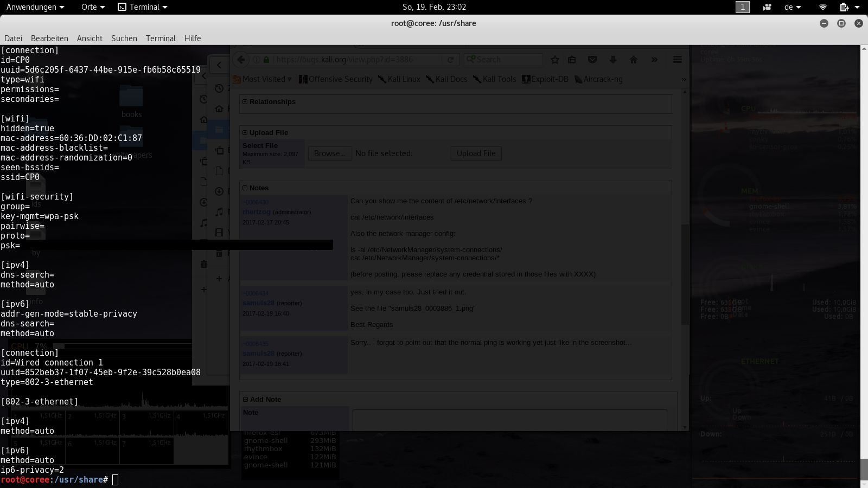Open the hamburger menu in the browser
Viewport: 868px width, 488px height.
coord(678,60)
